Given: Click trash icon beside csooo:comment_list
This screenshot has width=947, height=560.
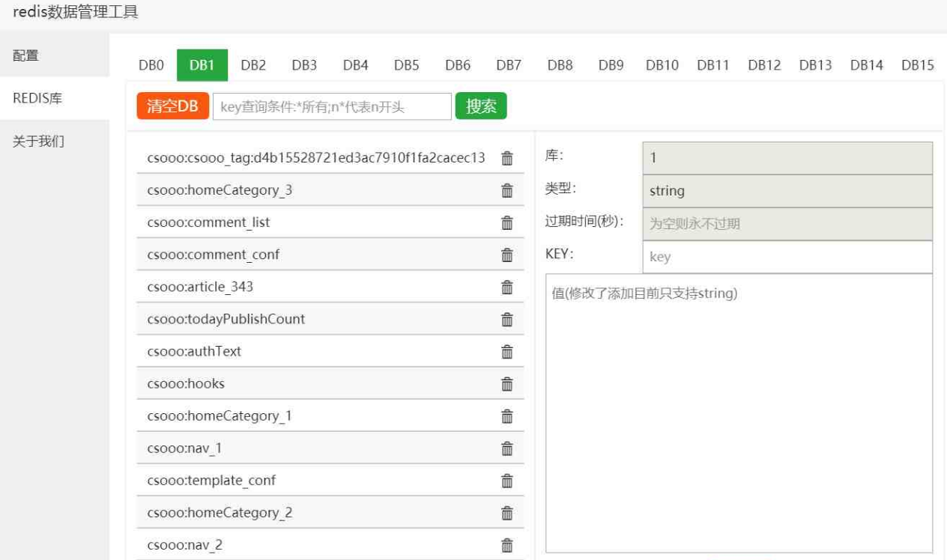Looking at the screenshot, I should (507, 223).
